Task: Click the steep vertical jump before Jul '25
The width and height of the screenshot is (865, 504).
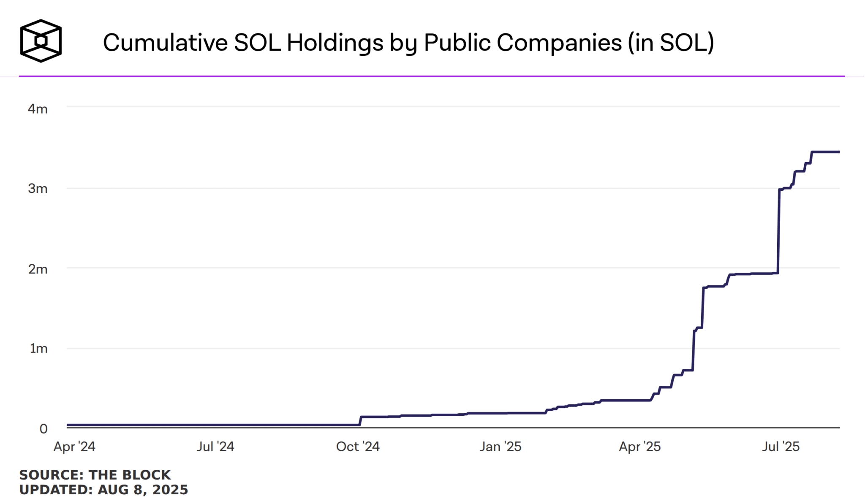Action: click(x=778, y=232)
